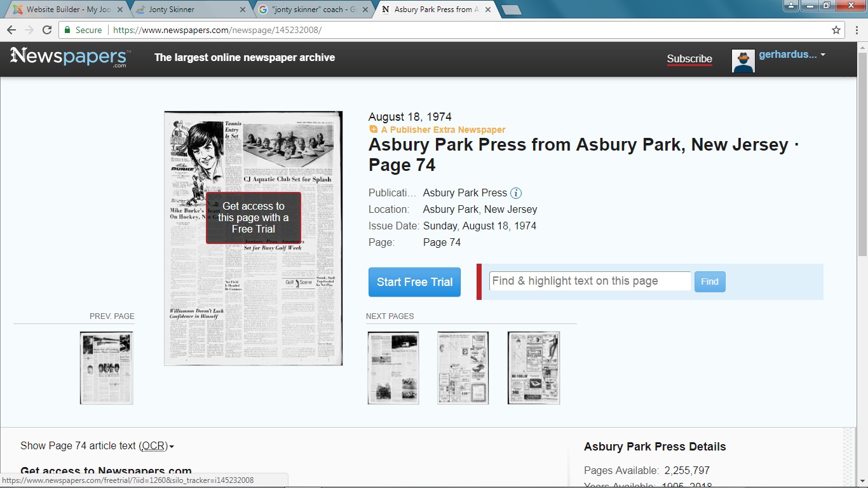Click the browser back arrow

click(x=11, y=30)
